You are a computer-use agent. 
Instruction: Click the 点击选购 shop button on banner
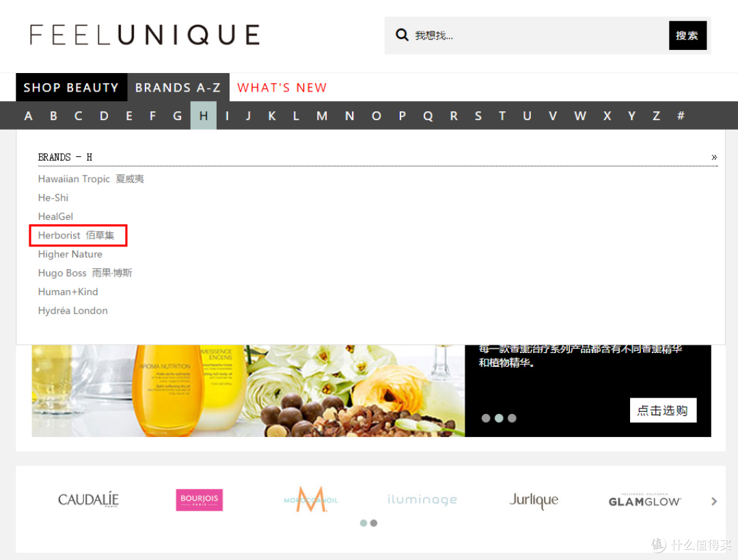coord(663,410)
